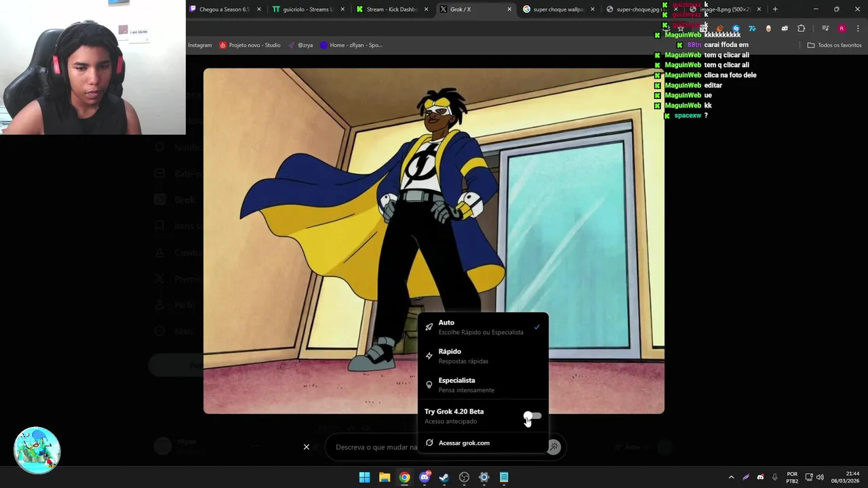Open the Chrome three-dot menu
Screen dimensions: 868x488
(x=859, y=28)
